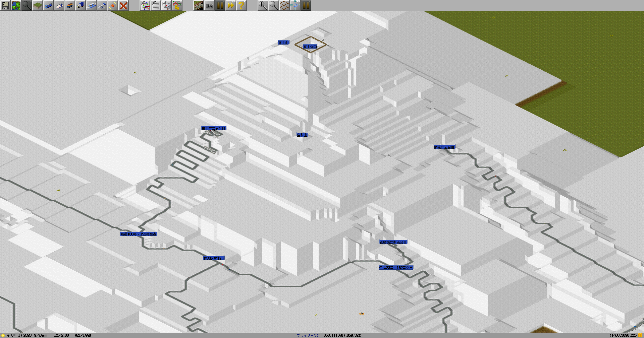Select the 森の駅富士山 label
The image size is (644, 338).
[214, 258]
